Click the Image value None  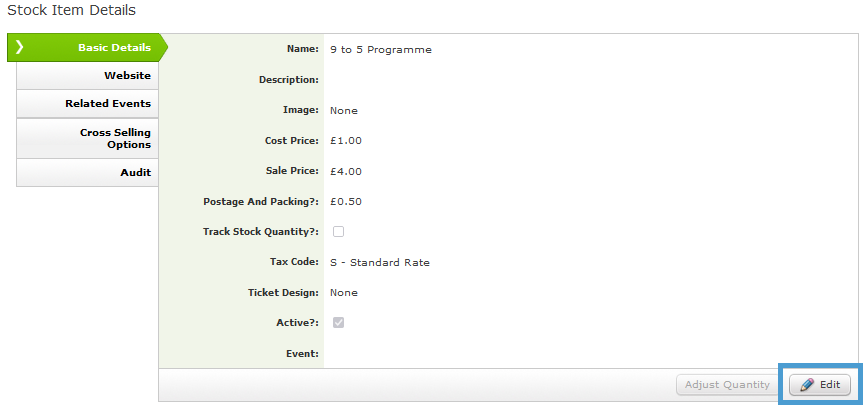pyautogui.click(x=344, y=110)
